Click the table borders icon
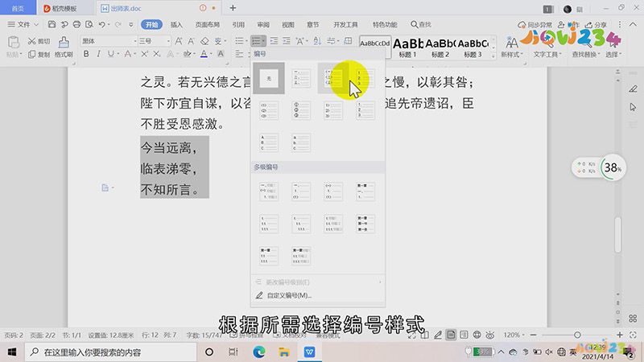Viewport: 644px width, 362px height. click(x=348, y=41)
